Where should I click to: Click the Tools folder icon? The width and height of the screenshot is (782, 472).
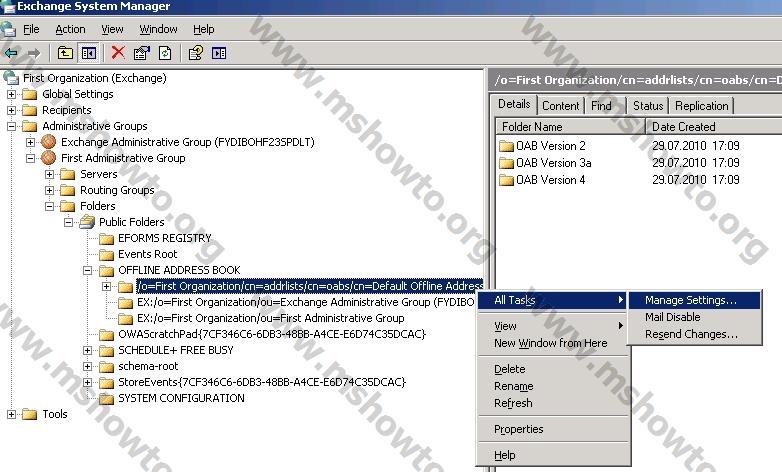[30, 414]
